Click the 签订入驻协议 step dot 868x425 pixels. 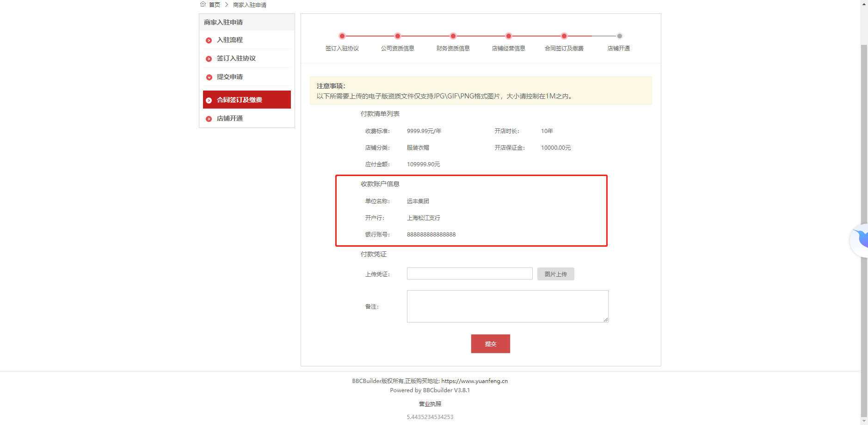click(x=342, y=36)
